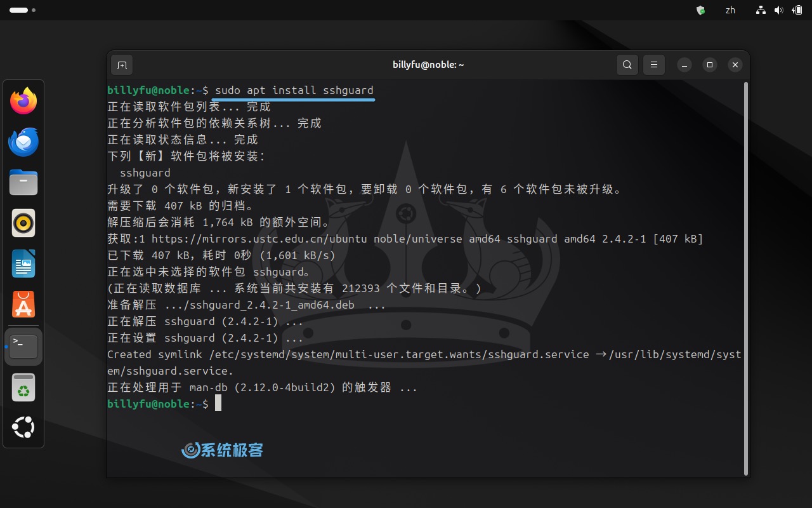Viewport: 812px width, 508px height.
Task: Click the billyfu@noble: ~ window title
Action: (429, 65)
